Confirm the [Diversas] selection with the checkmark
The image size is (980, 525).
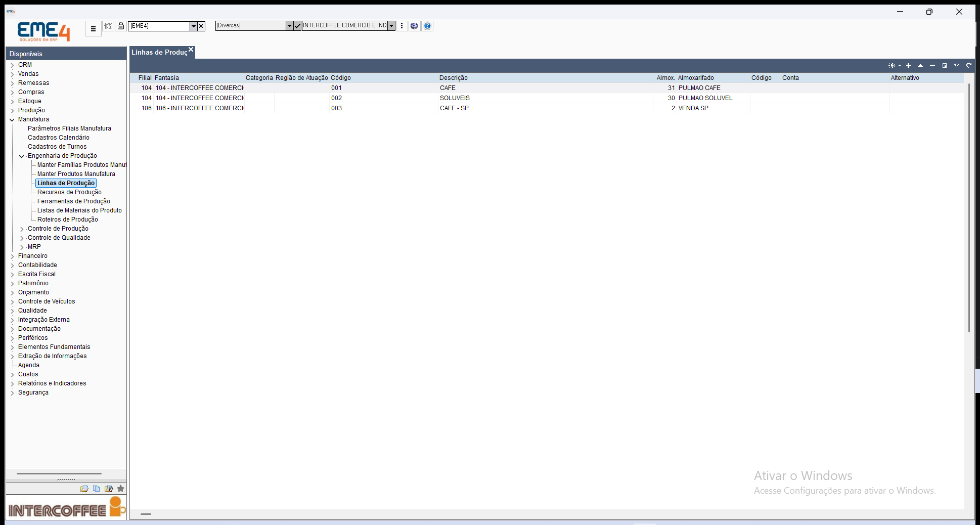tap(297, 26)
